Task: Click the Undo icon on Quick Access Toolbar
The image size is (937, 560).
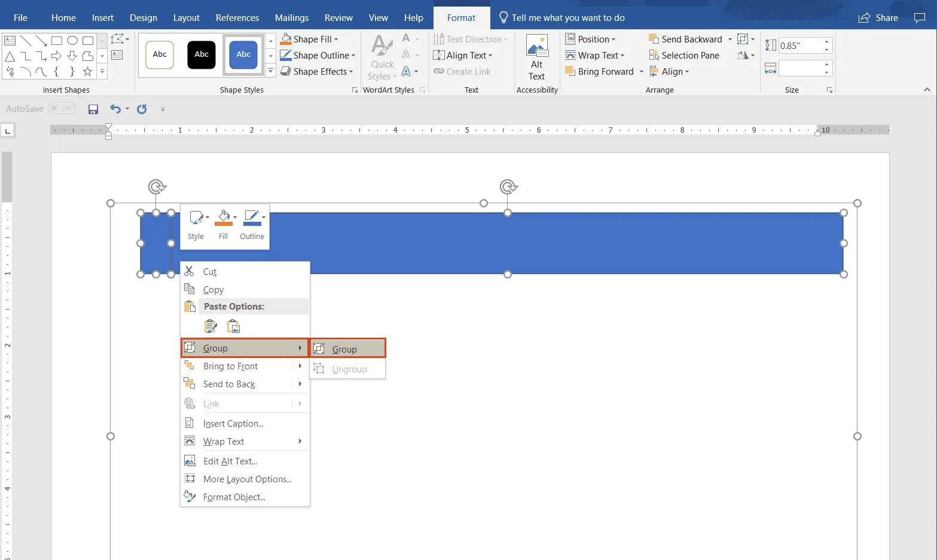Action: (115, 109)
